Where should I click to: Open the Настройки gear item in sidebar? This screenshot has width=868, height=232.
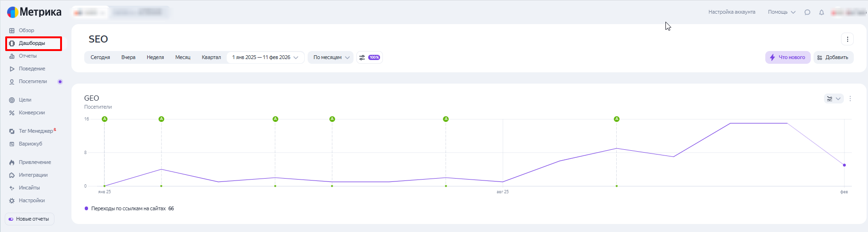pos(31,200)
